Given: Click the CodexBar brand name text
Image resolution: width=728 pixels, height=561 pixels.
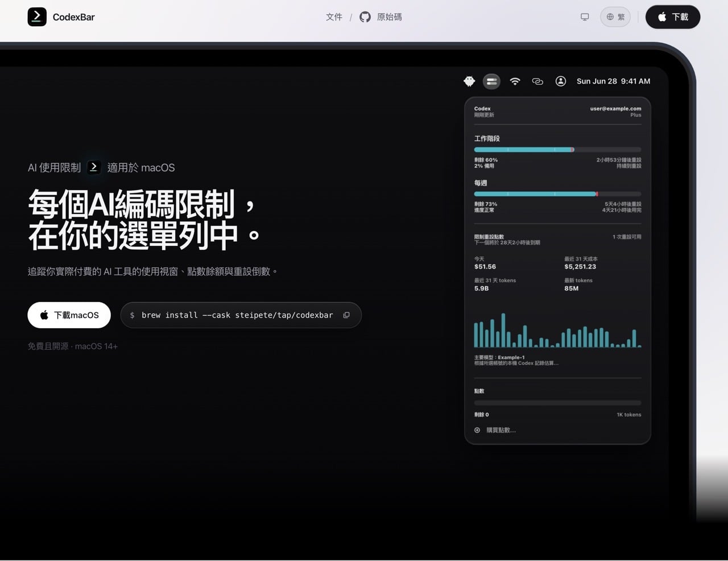Looking at the screenshot, I should tap(74, 17).
